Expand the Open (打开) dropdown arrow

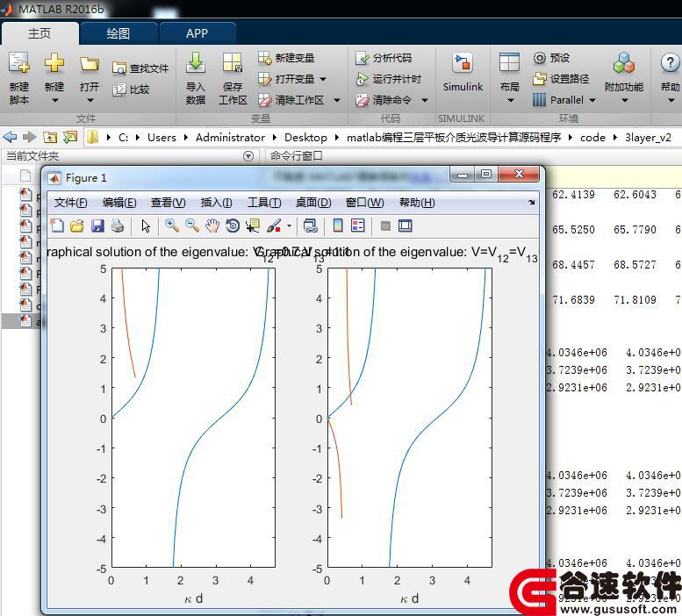(90, 100)
